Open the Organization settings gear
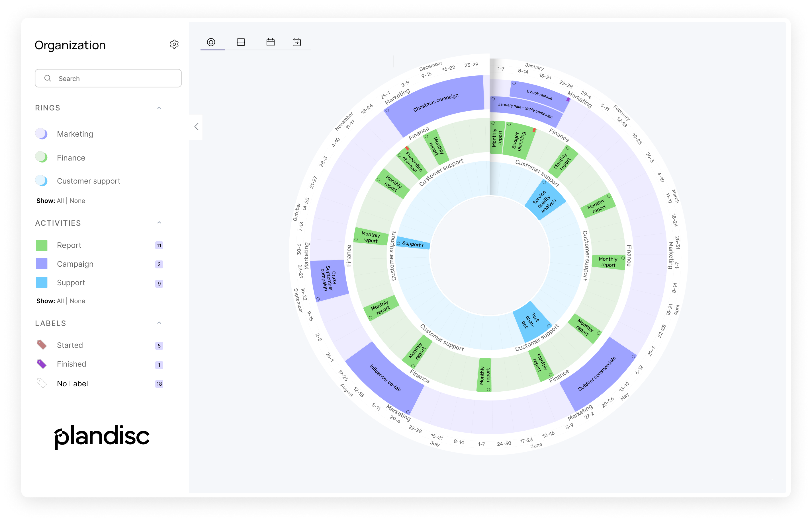Image resolution: width=812 pixels, height=522 pixels. pyautogui.click(x=174, y=44)
